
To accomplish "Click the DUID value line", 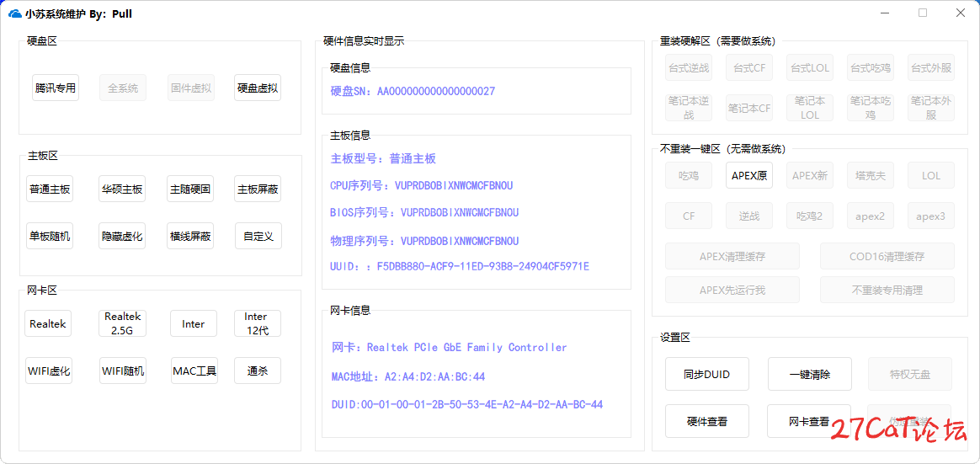I will 467,404.
